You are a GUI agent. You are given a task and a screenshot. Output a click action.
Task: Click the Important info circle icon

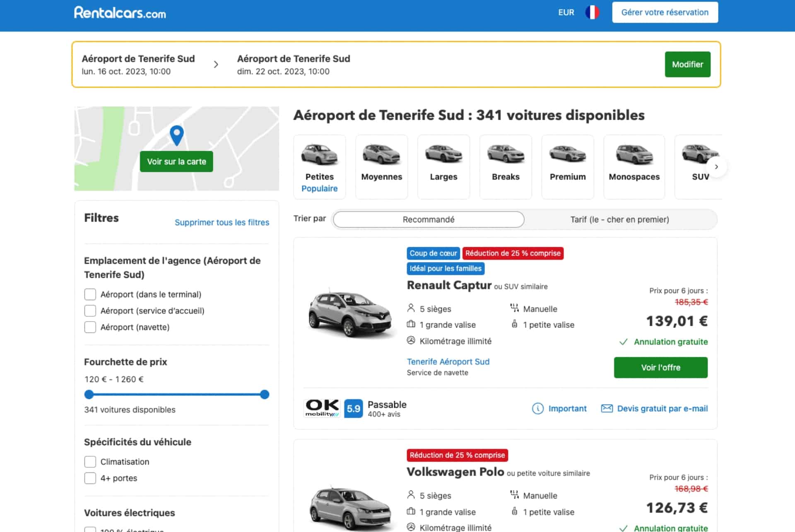(537, 409)
